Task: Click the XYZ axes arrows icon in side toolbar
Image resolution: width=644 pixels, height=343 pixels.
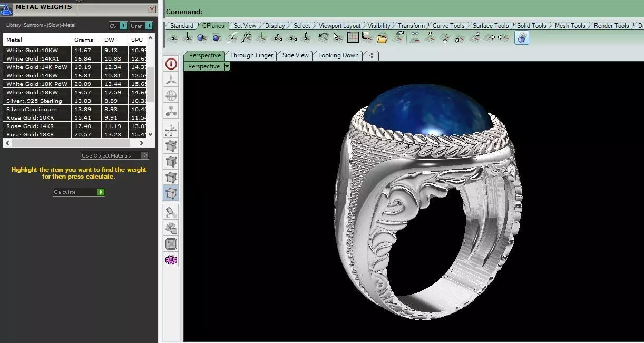Action: (x=171, y=131)
